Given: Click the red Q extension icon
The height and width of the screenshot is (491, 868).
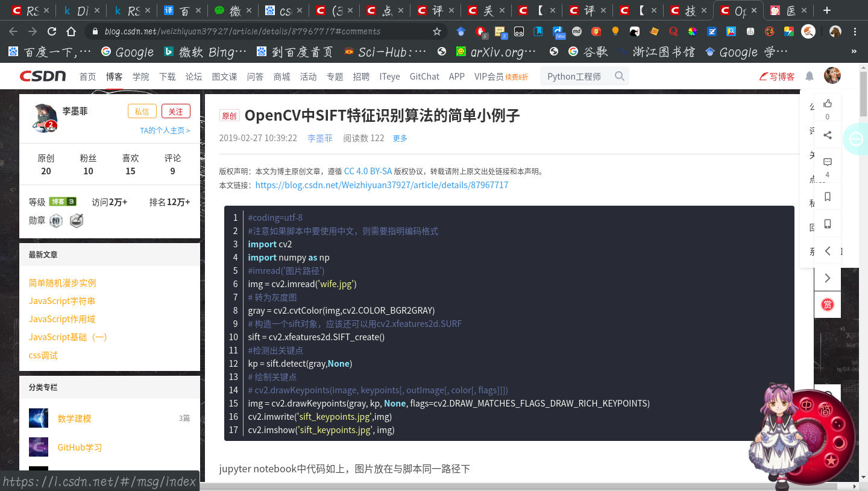Looking at the screenshot, I should coord(673,31).
